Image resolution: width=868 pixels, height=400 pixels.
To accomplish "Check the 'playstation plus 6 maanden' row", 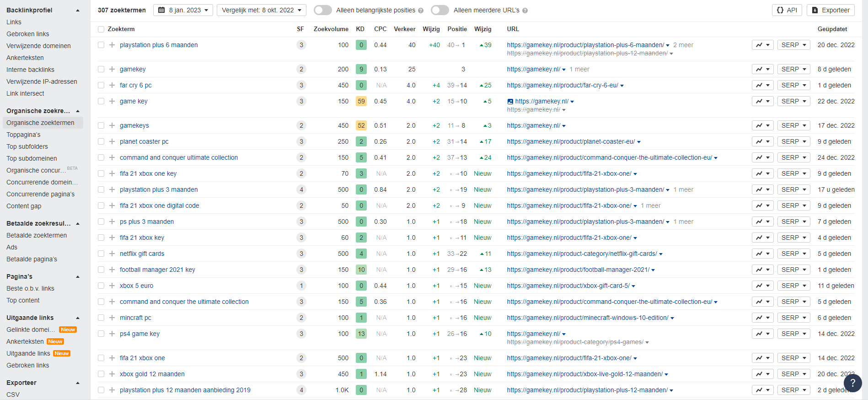I will point(101,45).
